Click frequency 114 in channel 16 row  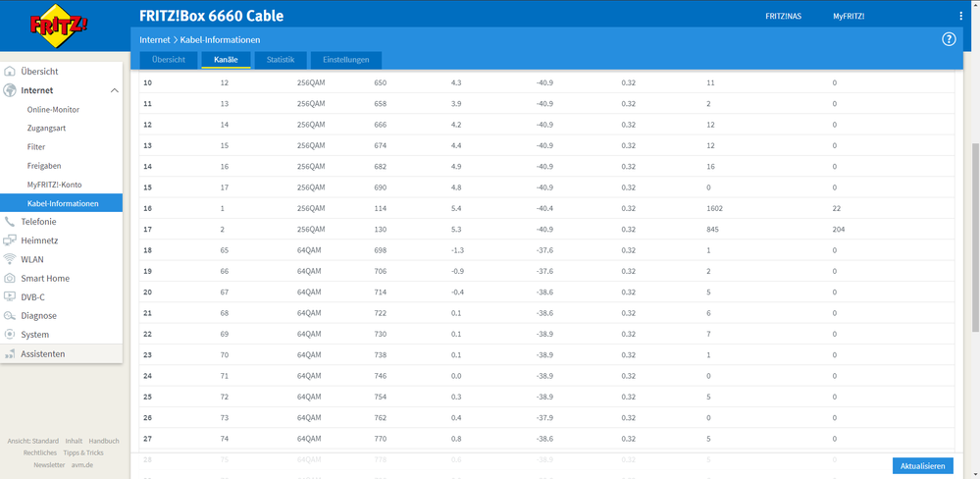(380, 208)
